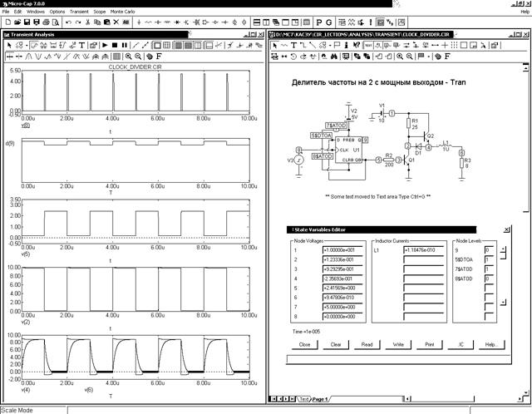Click Print button in State Variables Editor

430,344
